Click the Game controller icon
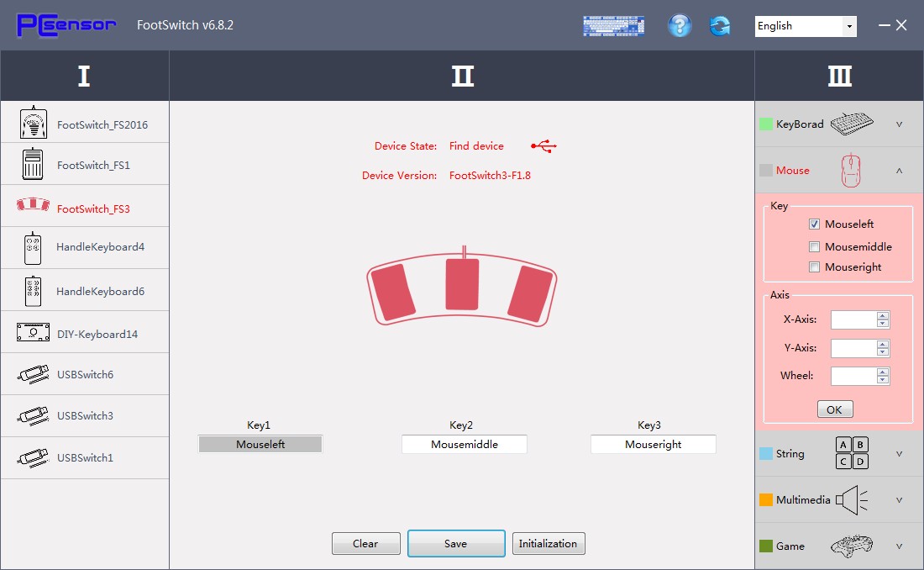The height and width of the screenshot is (570, 924). 852,546
